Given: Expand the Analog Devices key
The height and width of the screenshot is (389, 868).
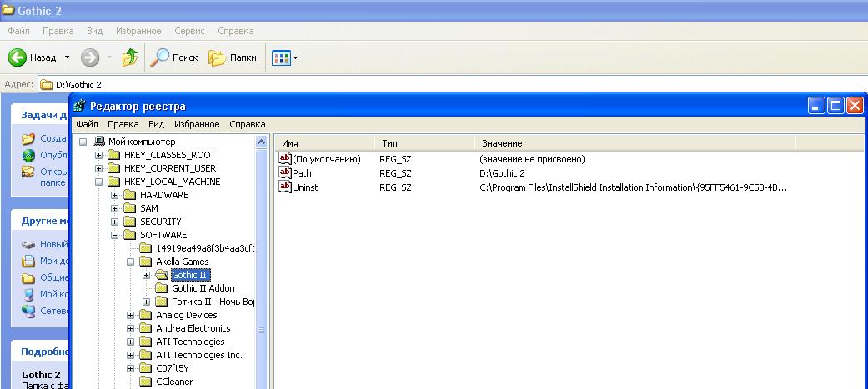Looking at the screenshot, I should (x=131, y=315).
